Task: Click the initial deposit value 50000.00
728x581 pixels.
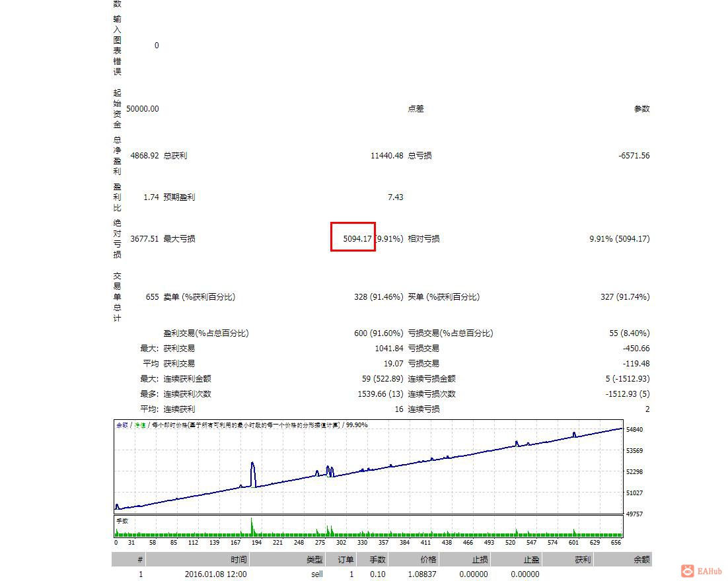Action: click(x=143, y=108)
